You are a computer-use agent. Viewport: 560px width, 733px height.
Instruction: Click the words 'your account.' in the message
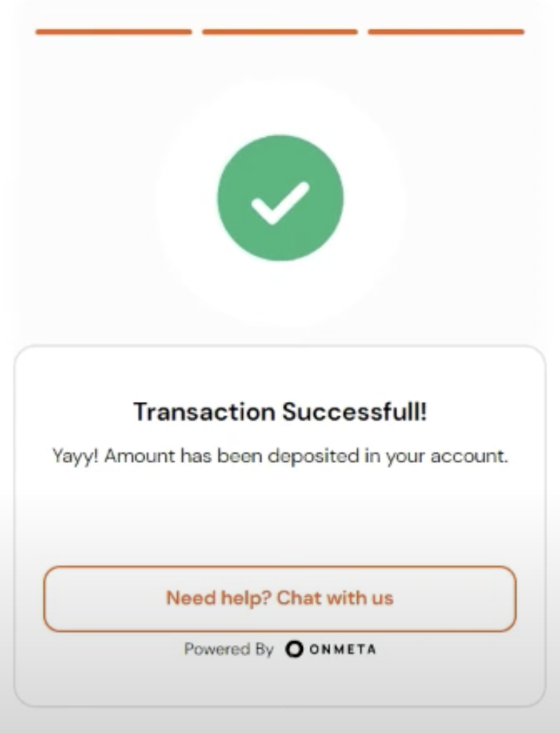coord(447,457)
